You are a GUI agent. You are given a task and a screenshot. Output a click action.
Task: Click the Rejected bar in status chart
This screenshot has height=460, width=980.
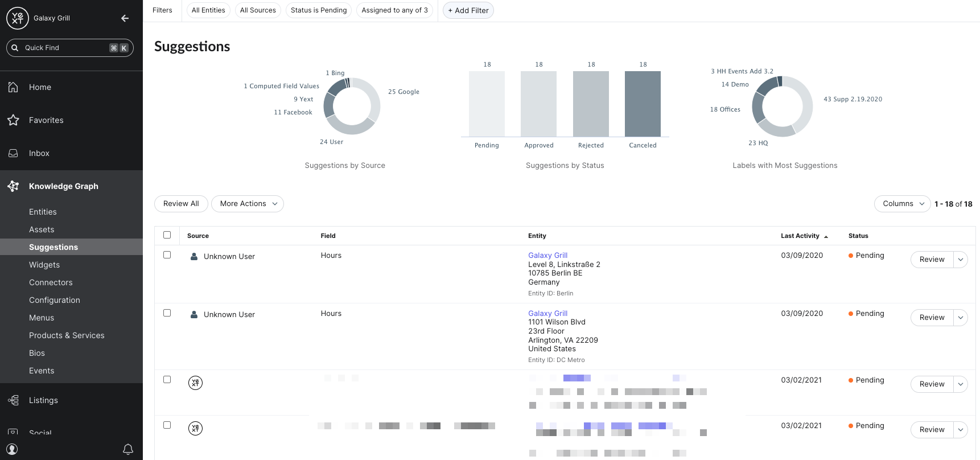(x=591, y=104)
